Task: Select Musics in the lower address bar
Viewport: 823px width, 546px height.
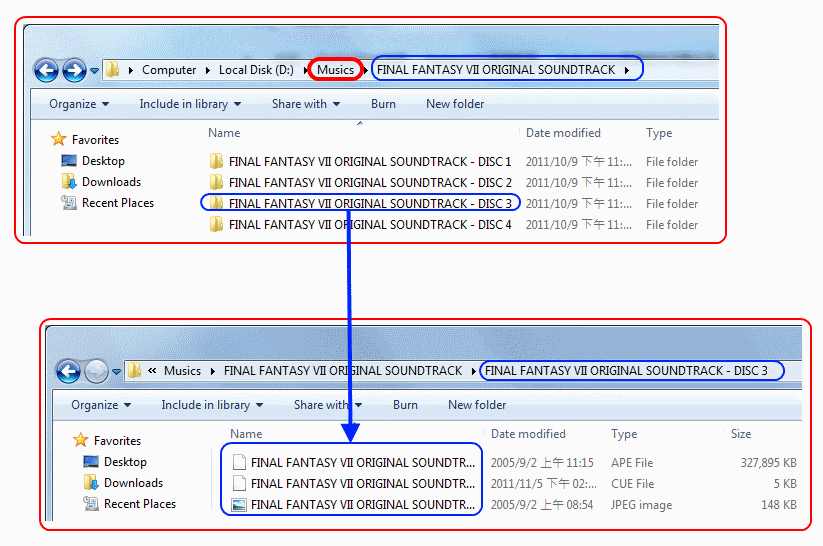Action: pos(182,371)
